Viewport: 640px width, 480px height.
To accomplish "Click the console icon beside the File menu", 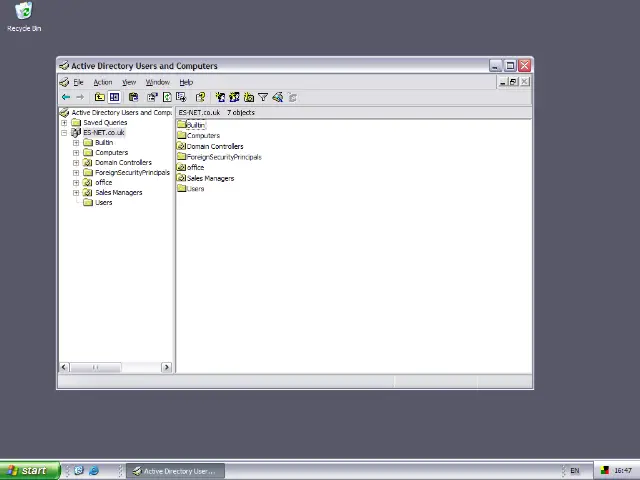I will coord(64,82).
